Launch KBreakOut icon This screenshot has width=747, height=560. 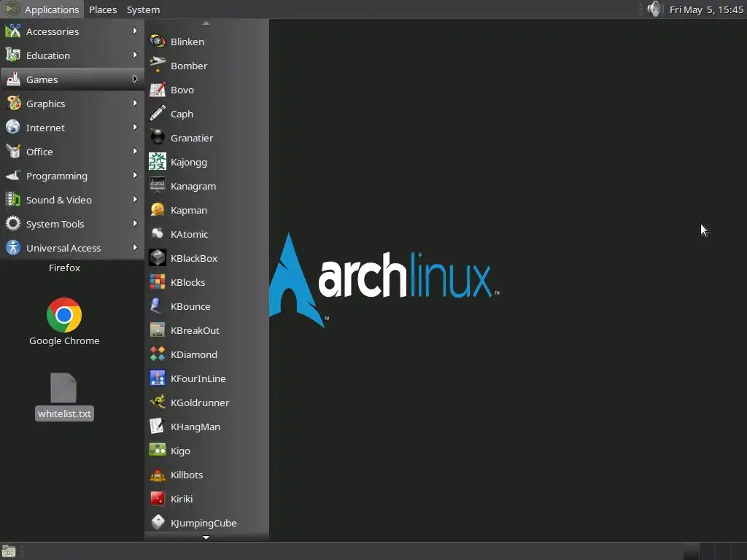pyautogui.click(x=158, y=330)
